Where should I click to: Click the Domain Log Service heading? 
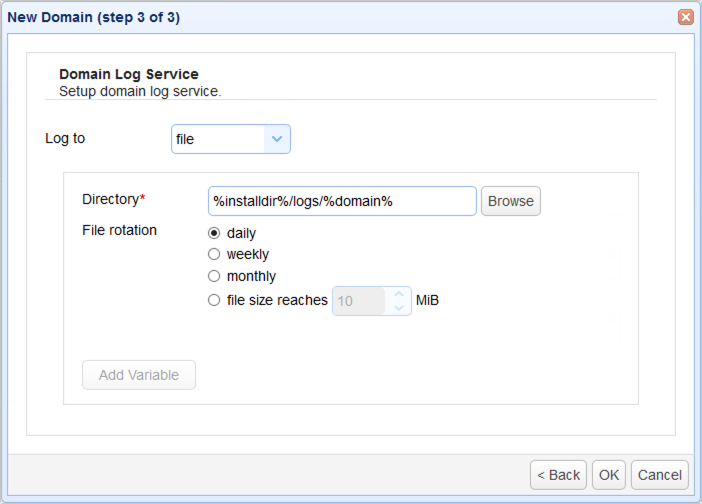(129, 74)
